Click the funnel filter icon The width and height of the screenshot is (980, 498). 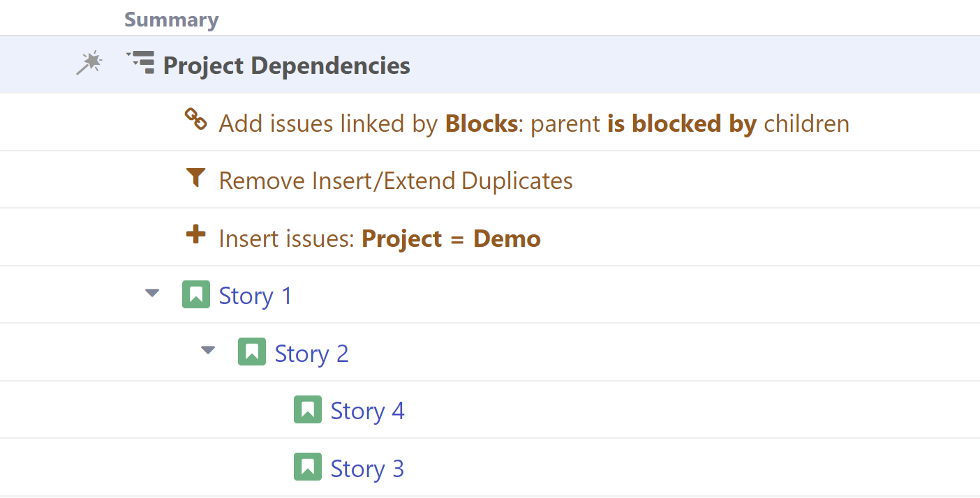195,178
